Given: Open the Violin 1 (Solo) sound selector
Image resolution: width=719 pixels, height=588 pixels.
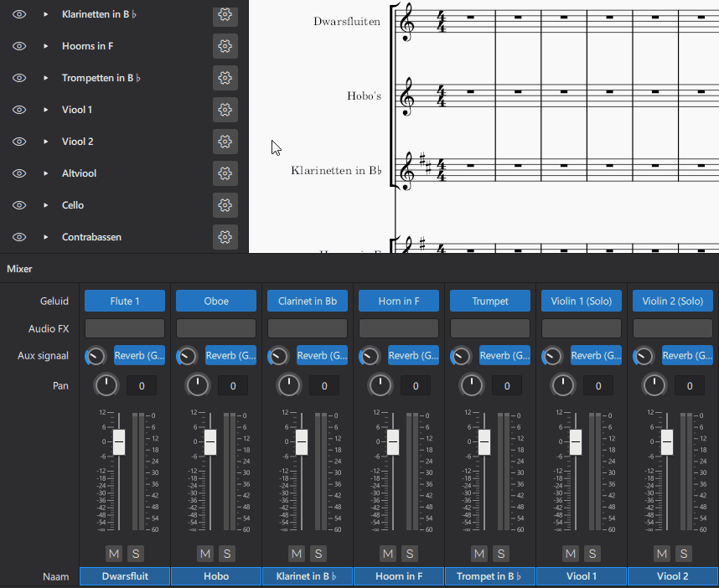Looking at the screenshot, I should point(581,301).
